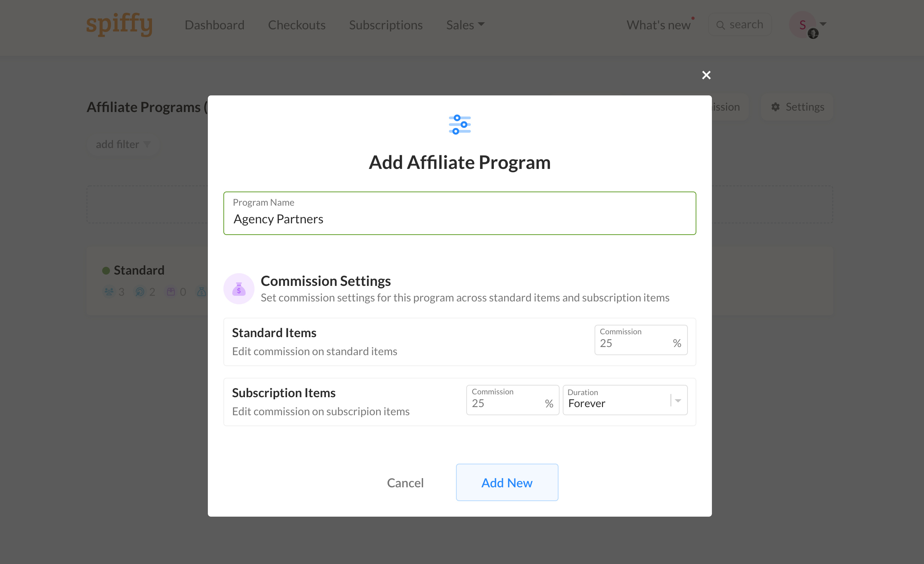Edit the Standard Items commission field
Image resolution: width=924 pixels, height=564 pixels.
click(641, 339)
